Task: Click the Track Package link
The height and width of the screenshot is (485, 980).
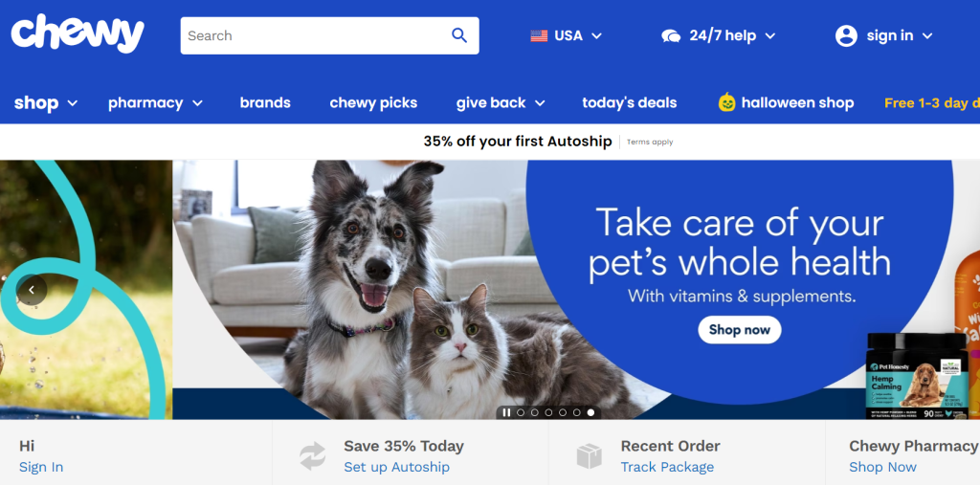Action: [667, 467]
